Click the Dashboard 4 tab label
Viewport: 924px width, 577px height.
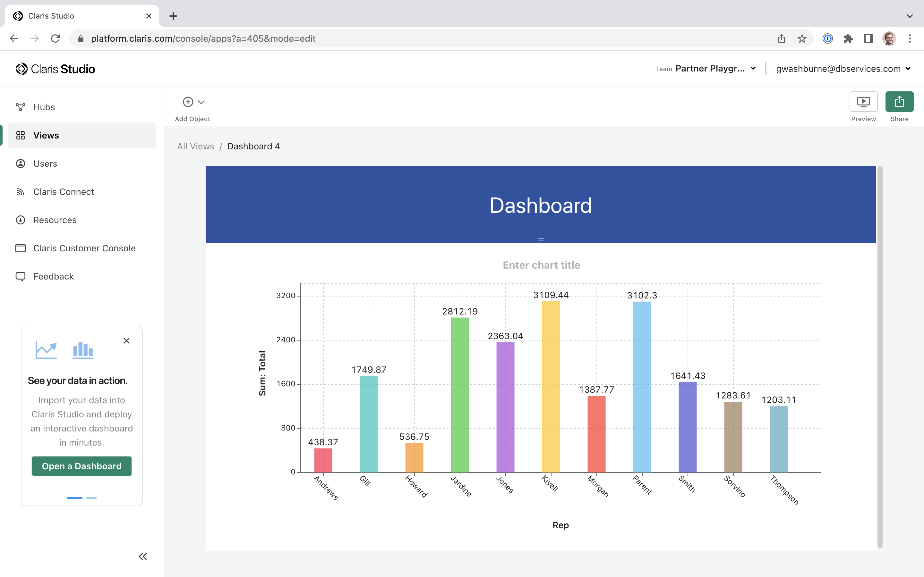pos(253,146)
